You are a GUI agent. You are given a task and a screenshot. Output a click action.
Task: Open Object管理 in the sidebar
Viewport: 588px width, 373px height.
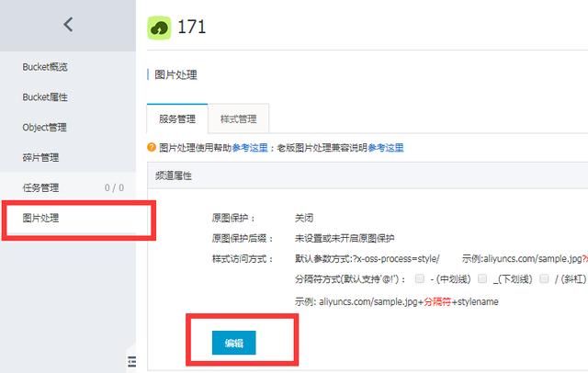[45, 127]
